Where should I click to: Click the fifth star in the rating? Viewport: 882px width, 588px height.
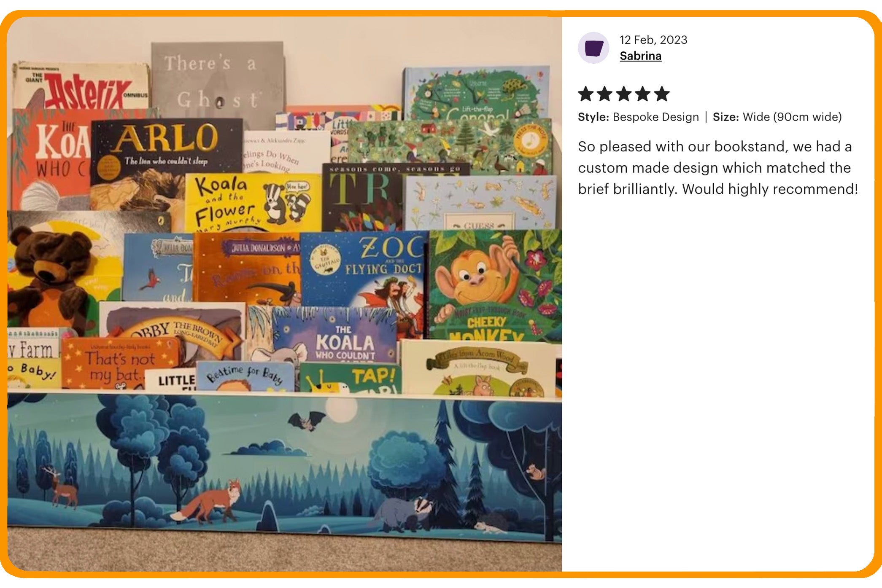(x=662, y=94)
